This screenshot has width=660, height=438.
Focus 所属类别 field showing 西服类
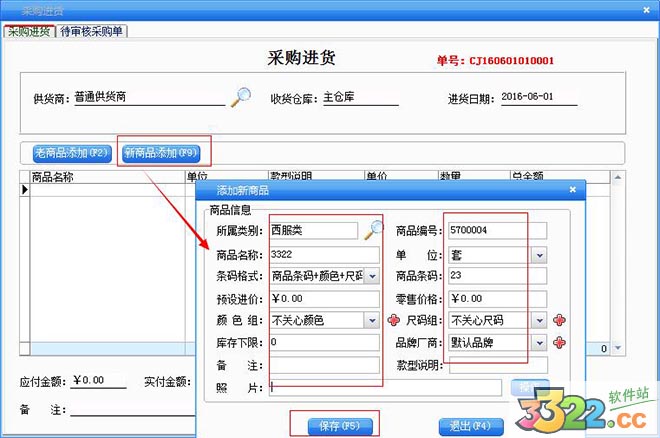[x=314, y=231]
